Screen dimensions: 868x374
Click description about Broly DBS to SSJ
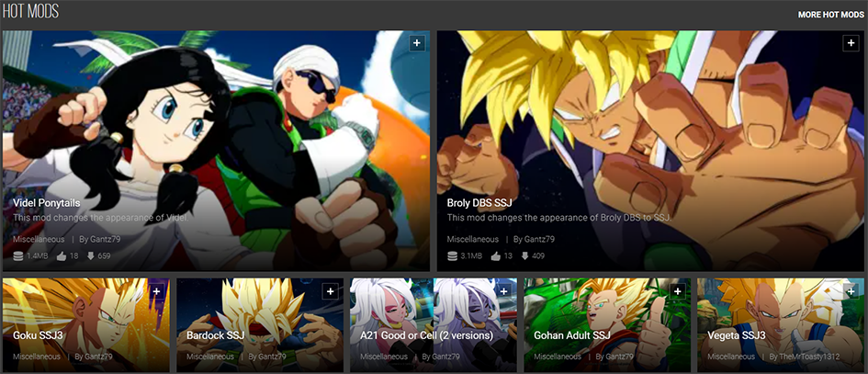tap(559, 219)
